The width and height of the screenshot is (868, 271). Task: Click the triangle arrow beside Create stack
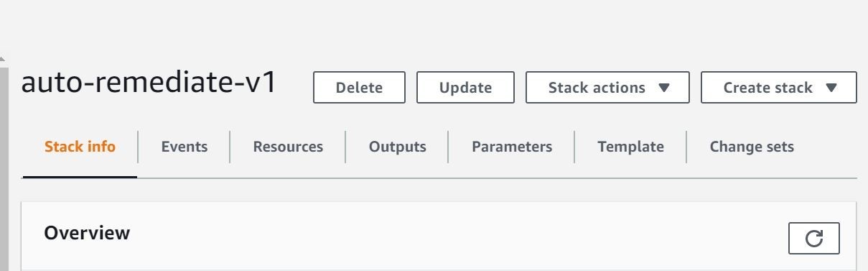click(831, 88)
